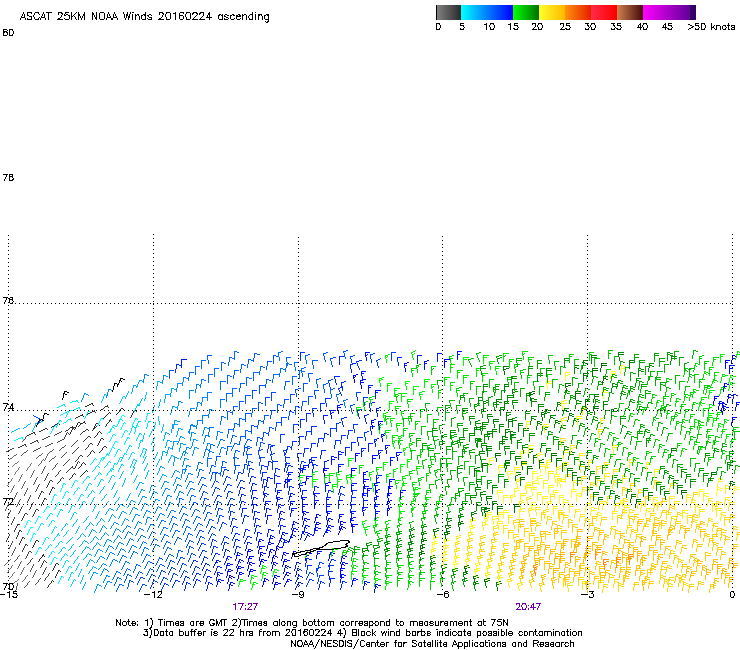Click the brown 35-40 knots color band

pyautogui.click(x=630, y=12)
